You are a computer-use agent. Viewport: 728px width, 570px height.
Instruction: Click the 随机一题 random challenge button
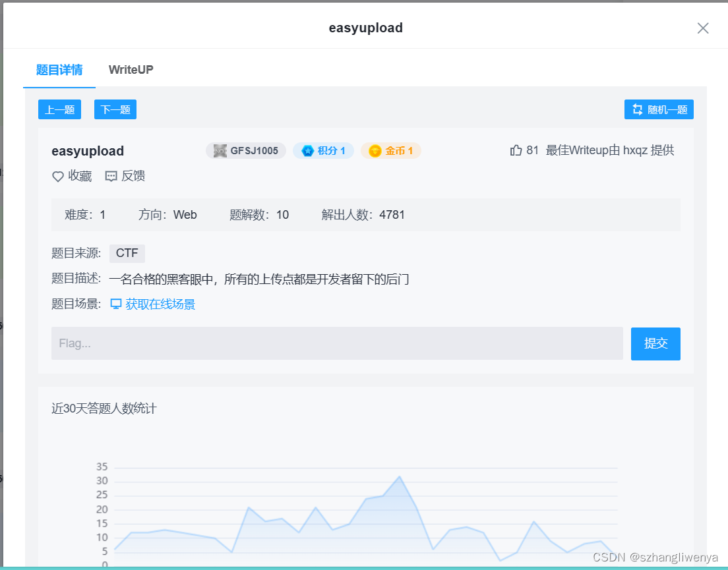pyautogui.click(x=659, y=109)
